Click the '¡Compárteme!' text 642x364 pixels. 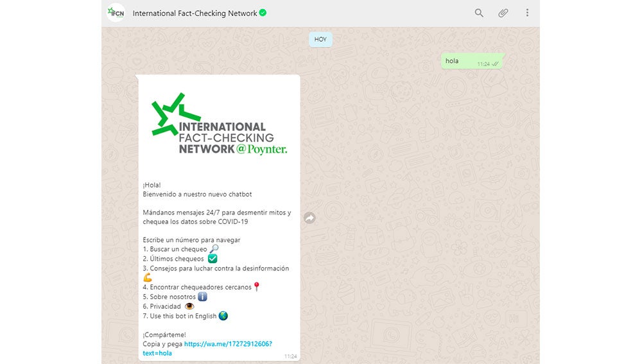click(x=164, y=334)
